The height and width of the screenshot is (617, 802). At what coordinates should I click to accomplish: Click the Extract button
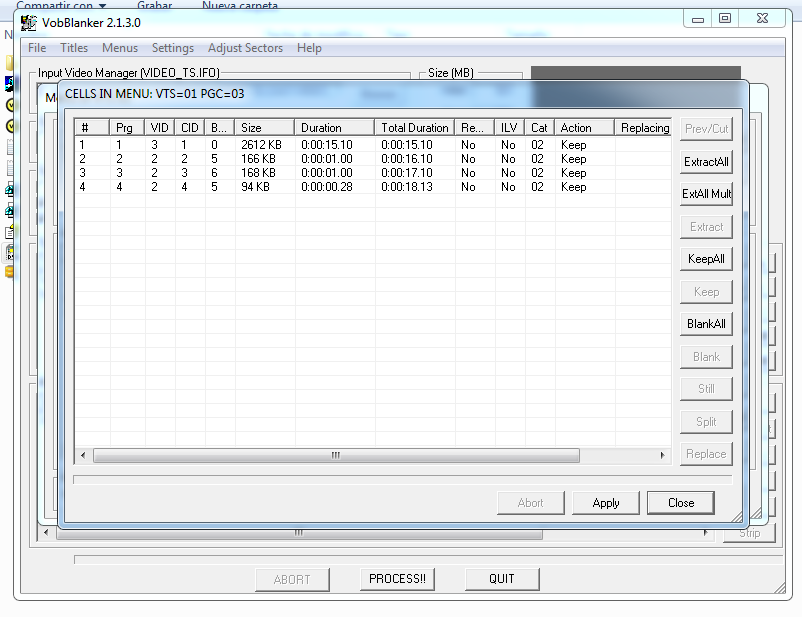pos(706,227)
